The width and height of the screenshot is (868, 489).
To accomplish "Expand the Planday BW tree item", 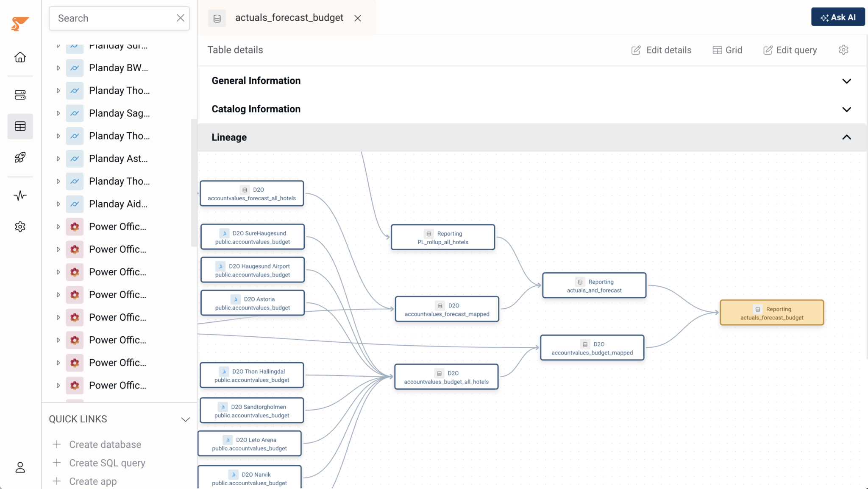I will pos(58,68).
